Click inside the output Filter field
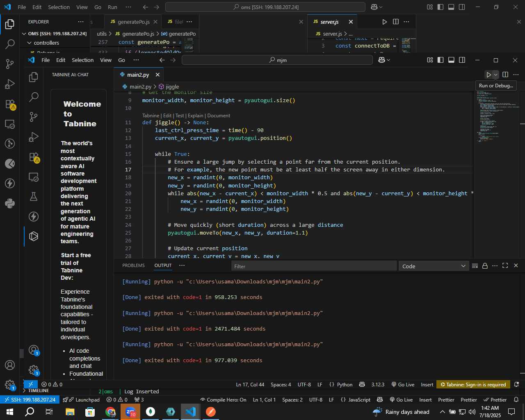The width and height of the screenshot is (525, 420). (314, 266)
